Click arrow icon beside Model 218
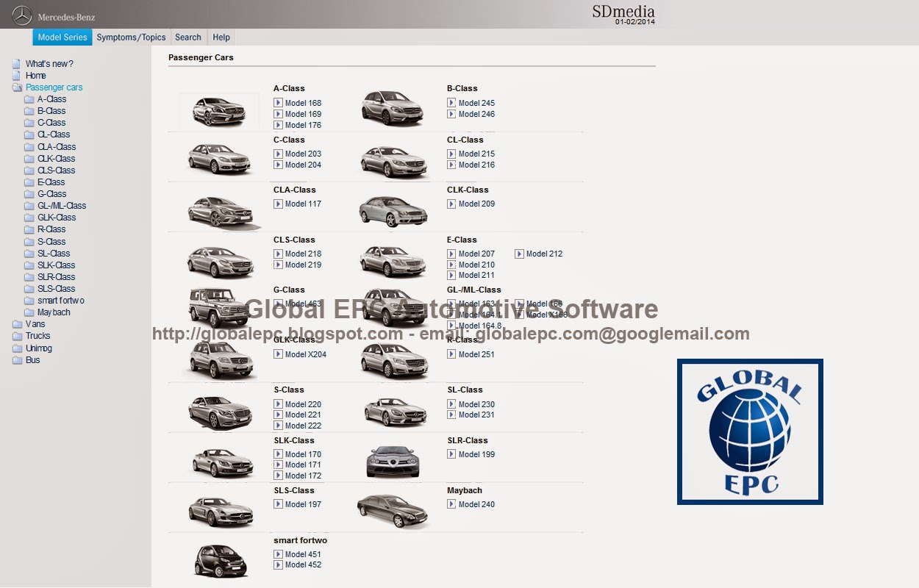Image resolution: width=919 pixels, height=588 pixels. (x=279, y=254)
